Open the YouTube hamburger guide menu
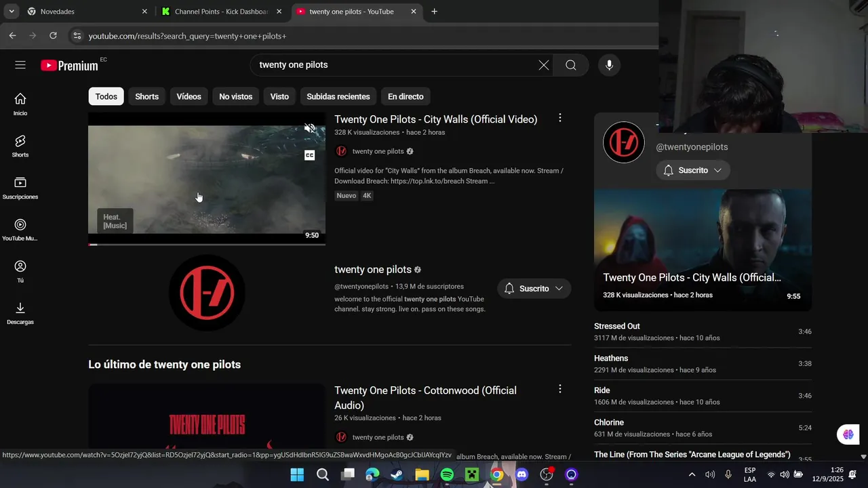Screen dimensions: 868x488 click(20, 65)
